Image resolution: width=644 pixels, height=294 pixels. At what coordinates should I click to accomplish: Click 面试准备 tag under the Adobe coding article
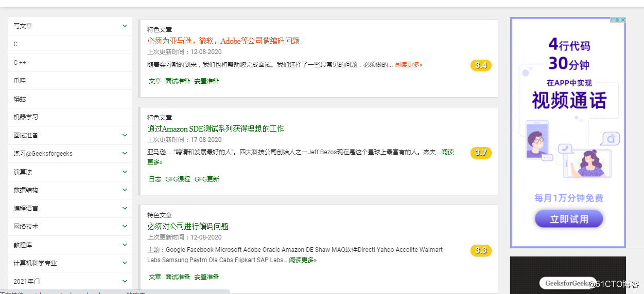pos(178,81)
